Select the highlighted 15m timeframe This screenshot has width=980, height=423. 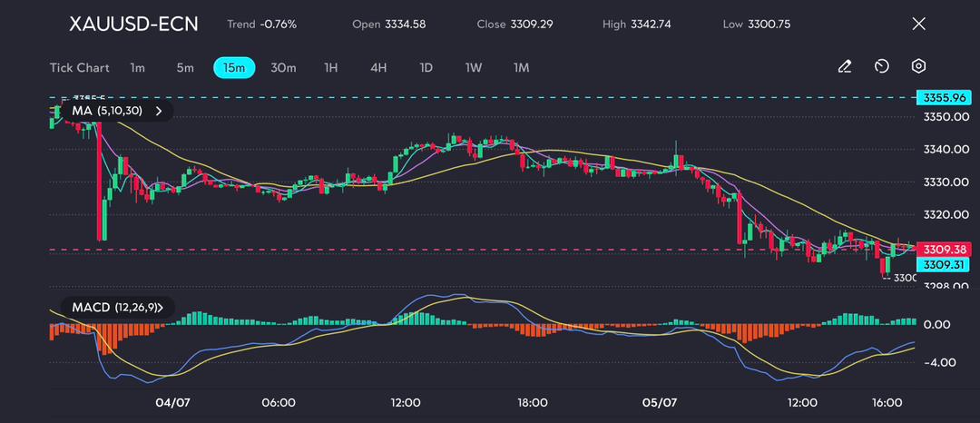coord(234,68)
